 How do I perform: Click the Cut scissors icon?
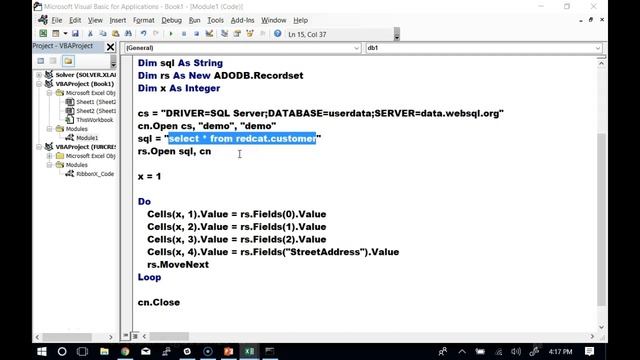click(90, 34)
